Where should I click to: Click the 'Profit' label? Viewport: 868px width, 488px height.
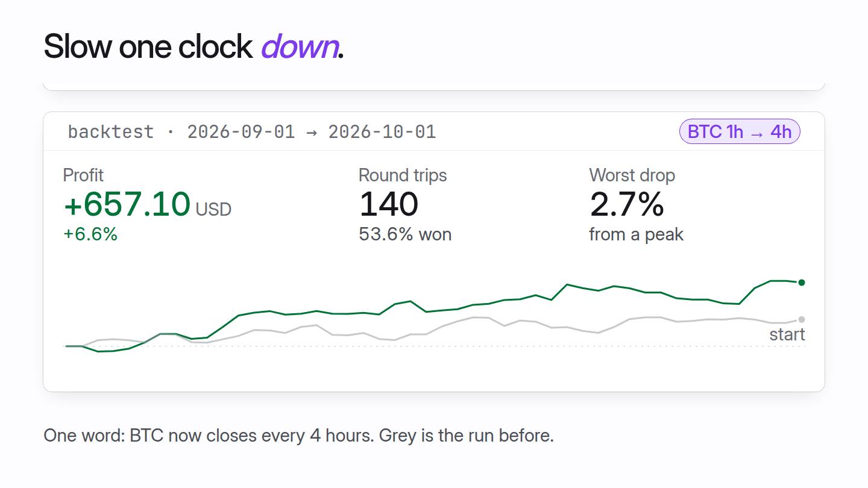click(83, 175)
